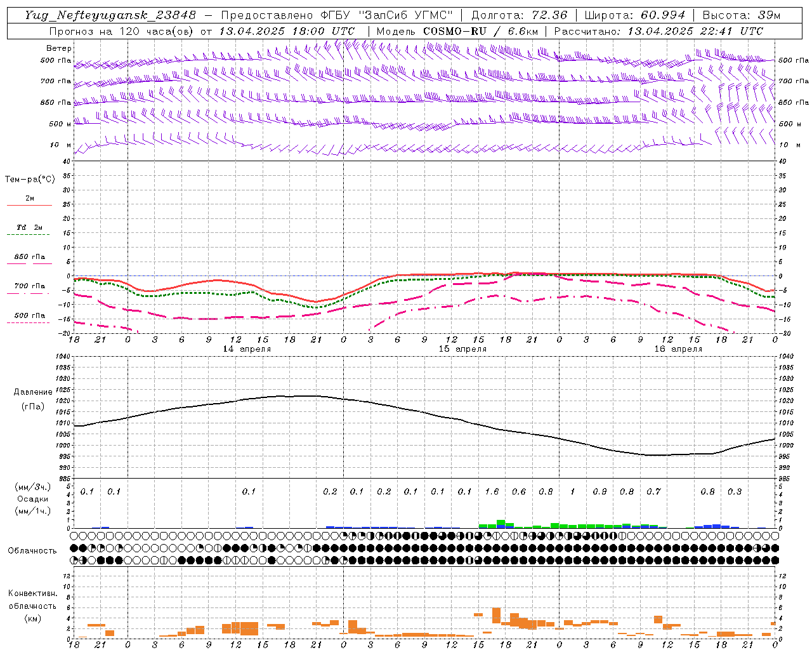Click the Давление pressure panel label

[x=33, y=392]
